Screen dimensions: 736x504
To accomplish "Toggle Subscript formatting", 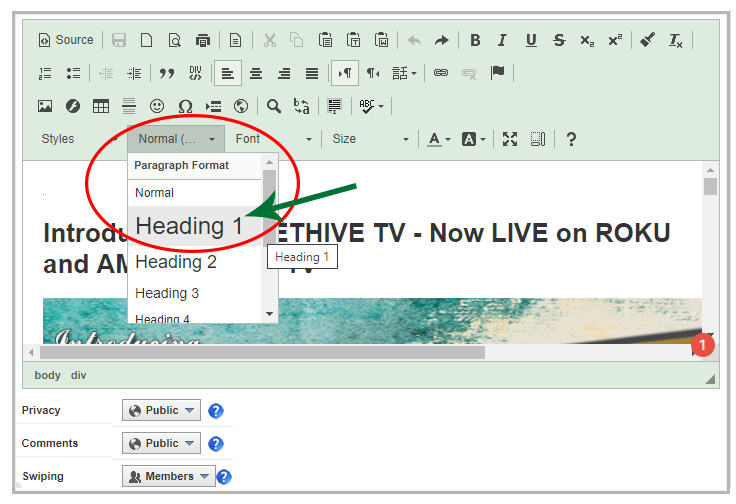I will click(587, 40).
